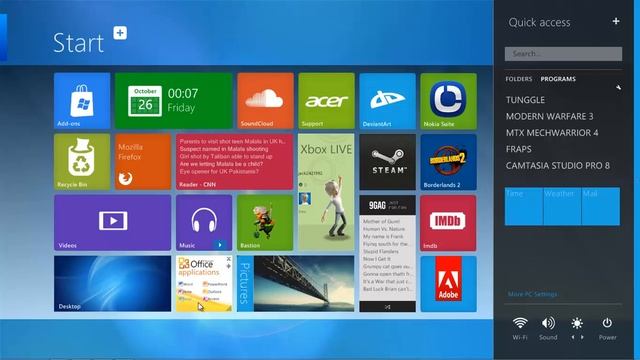Click the shuffle icon below 9GAG list
Screen dimensions: 640x360
(x=387, y=307)
